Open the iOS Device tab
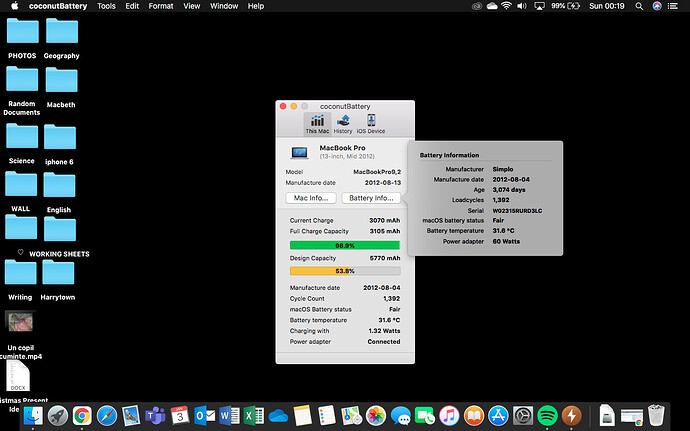 [x=371, y=124]
